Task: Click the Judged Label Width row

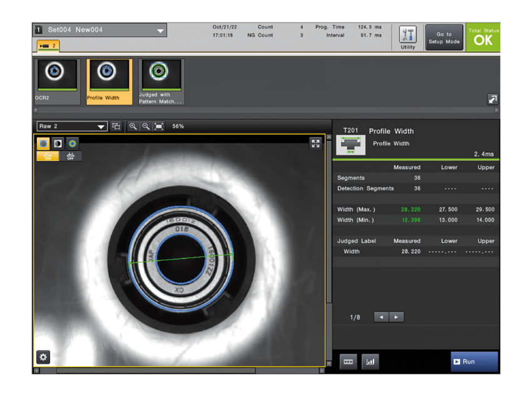Action: [x=416, y=252]
